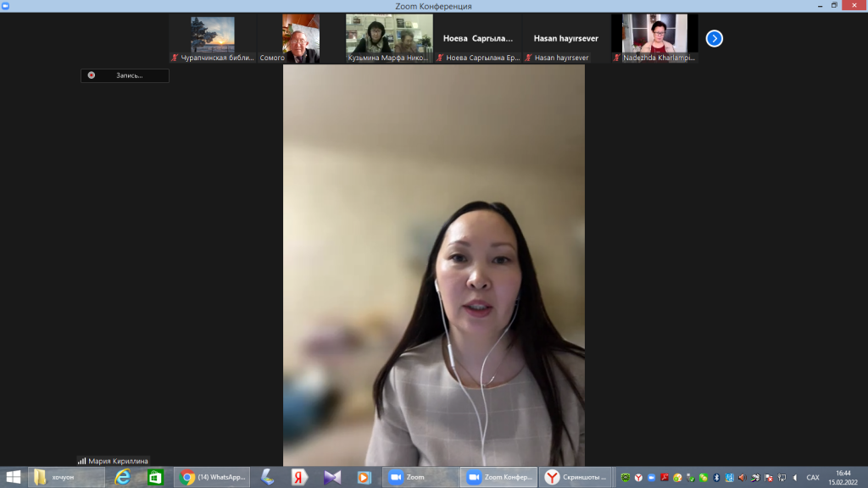Open the green Store icon in taskbar

coord(155,477)
